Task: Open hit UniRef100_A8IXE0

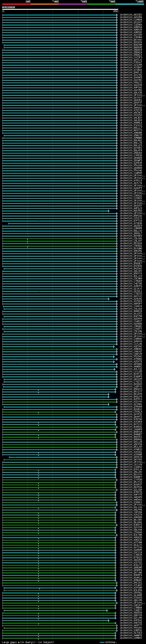Action: point(131,15)
